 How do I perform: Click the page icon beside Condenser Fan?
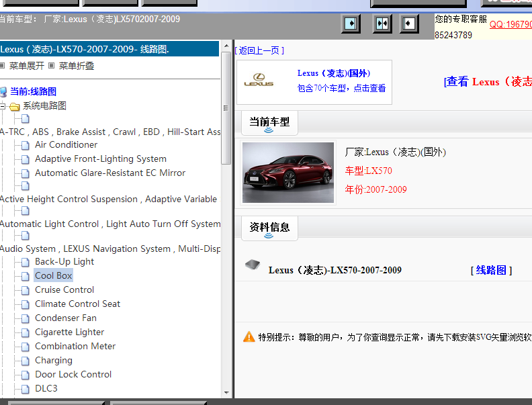click(25, 318)
